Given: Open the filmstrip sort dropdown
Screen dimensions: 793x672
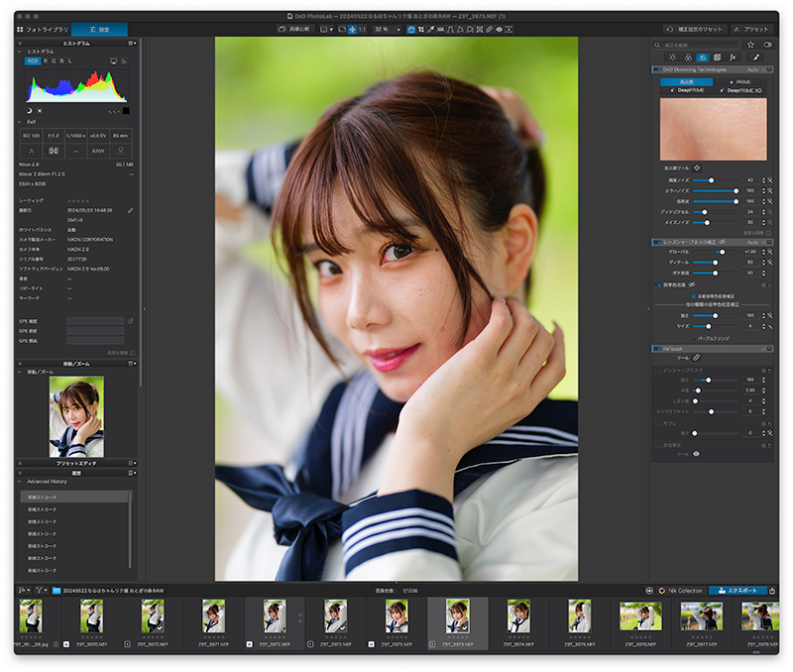Looking at the screenshot, I should [24, 590].
